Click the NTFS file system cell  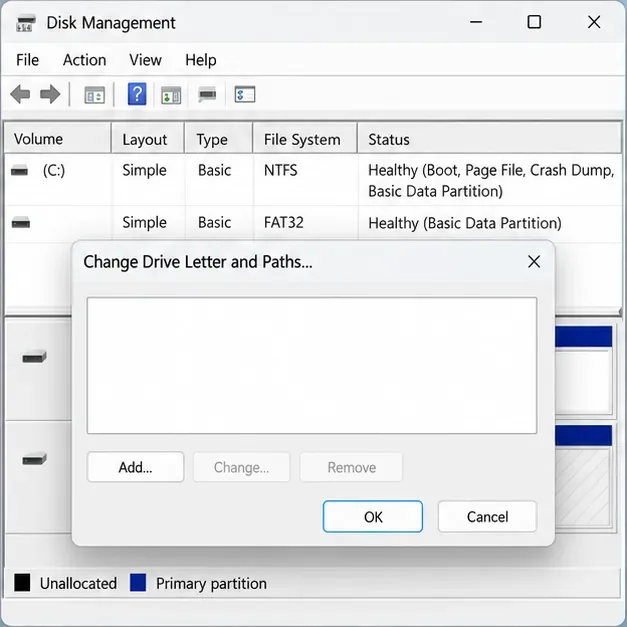point(281,170)
